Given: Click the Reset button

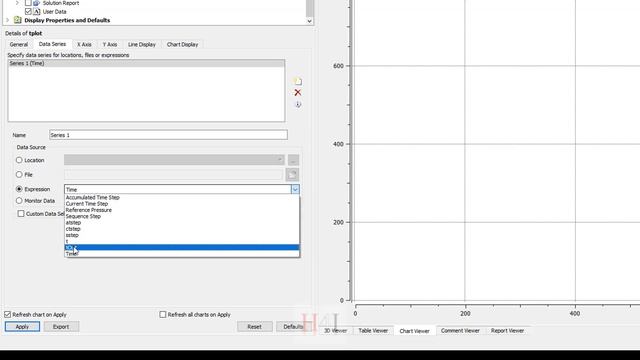Looking at the screenshot, I should [254, 327].
